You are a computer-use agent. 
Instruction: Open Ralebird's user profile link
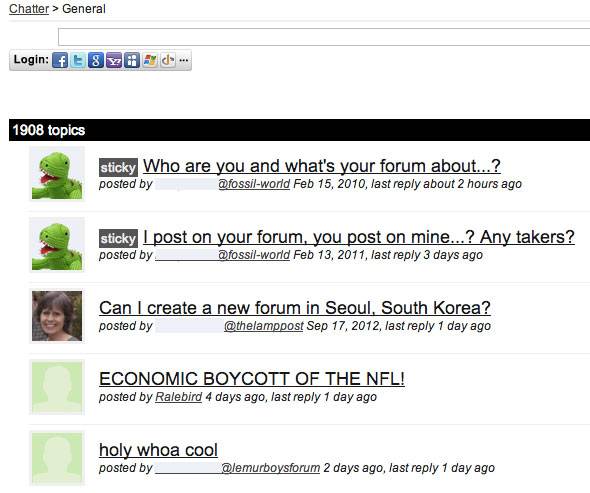pos(179,397)
